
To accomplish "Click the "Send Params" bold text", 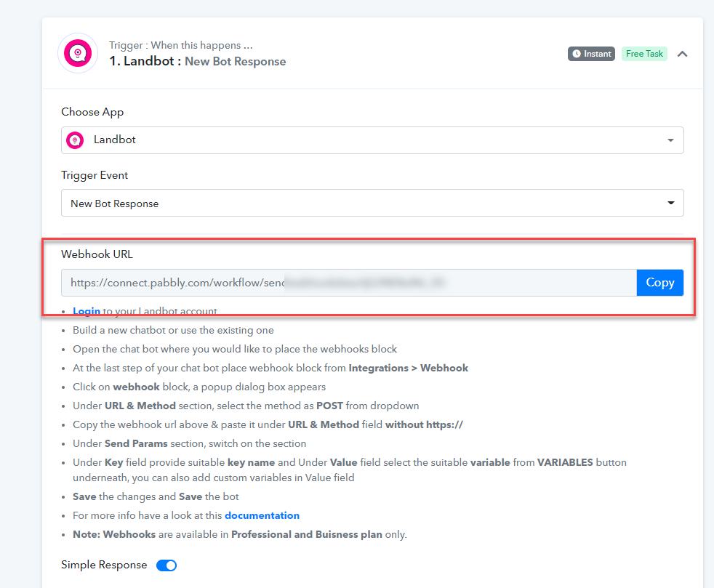I will [136, 444].
